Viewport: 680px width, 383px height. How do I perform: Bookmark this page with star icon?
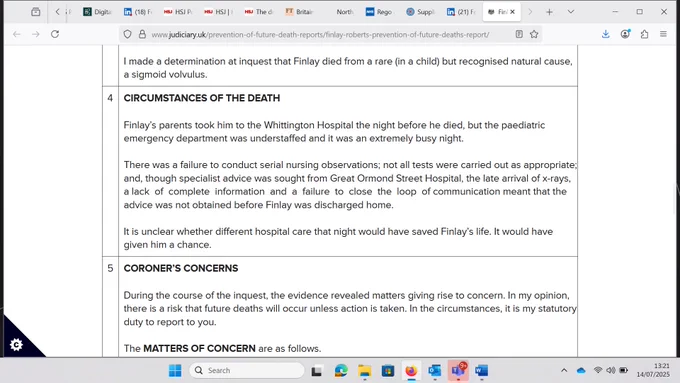534,34
